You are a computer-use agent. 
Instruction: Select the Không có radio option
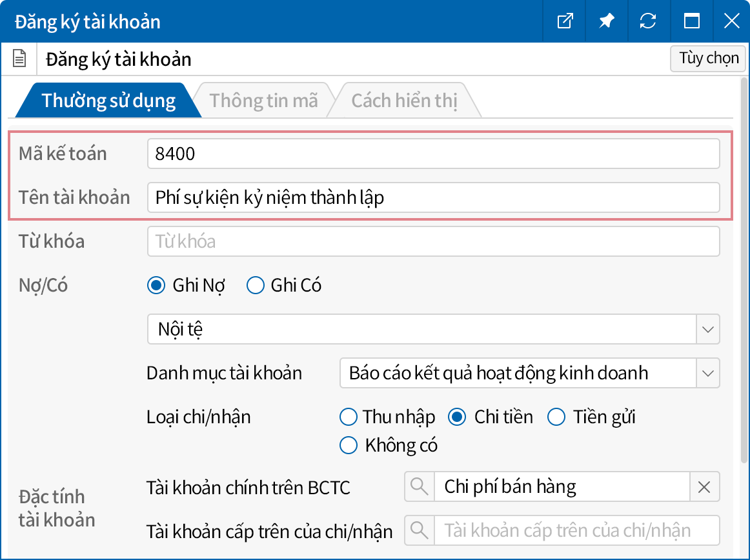tap(349, 445)
